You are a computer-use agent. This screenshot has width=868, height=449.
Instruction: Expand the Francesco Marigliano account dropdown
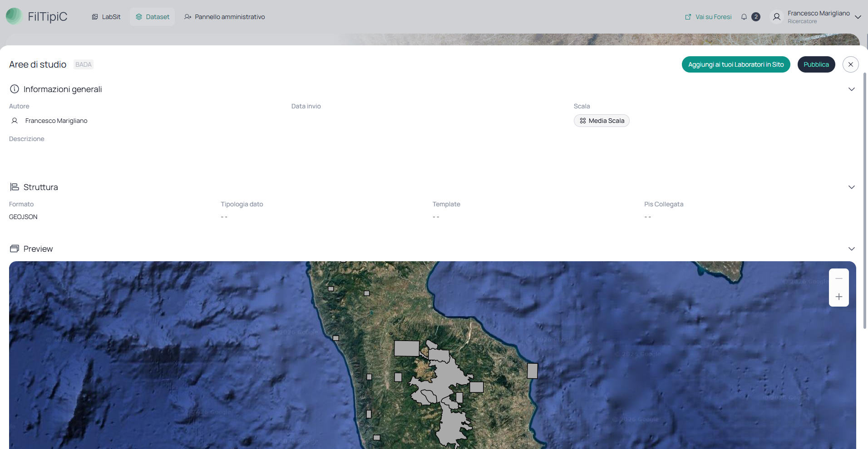click(x=858, y=17)
